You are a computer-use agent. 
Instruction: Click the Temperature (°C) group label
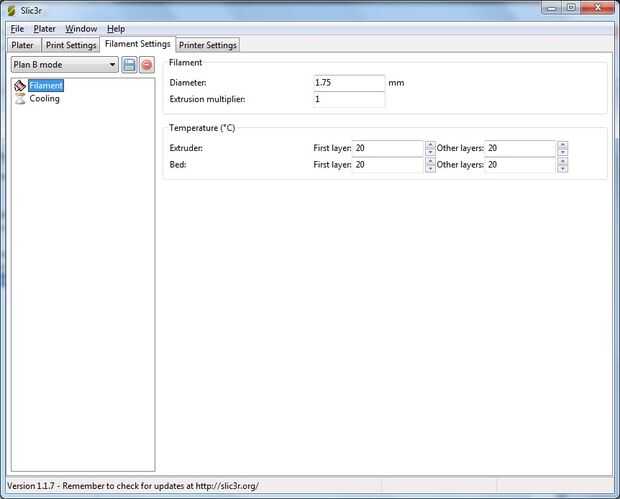[x=202, y=128]
